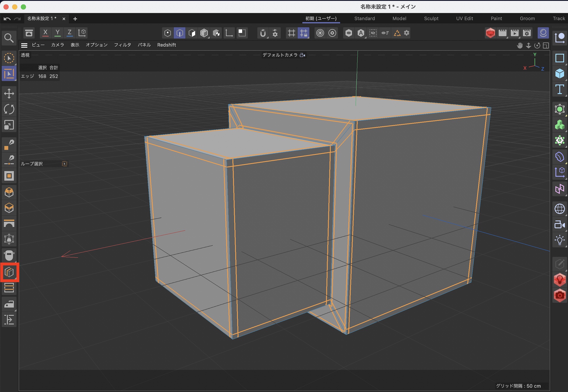Image resolution: width=568 pixels, height=392 pixels.
Task: Click the Undo arrow button
Action: point(7,19)
